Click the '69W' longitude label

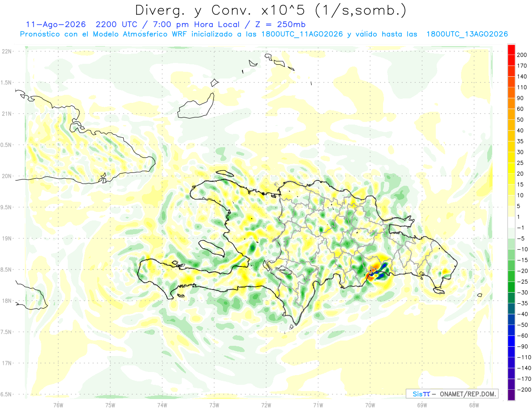click(x=422, y=405)
